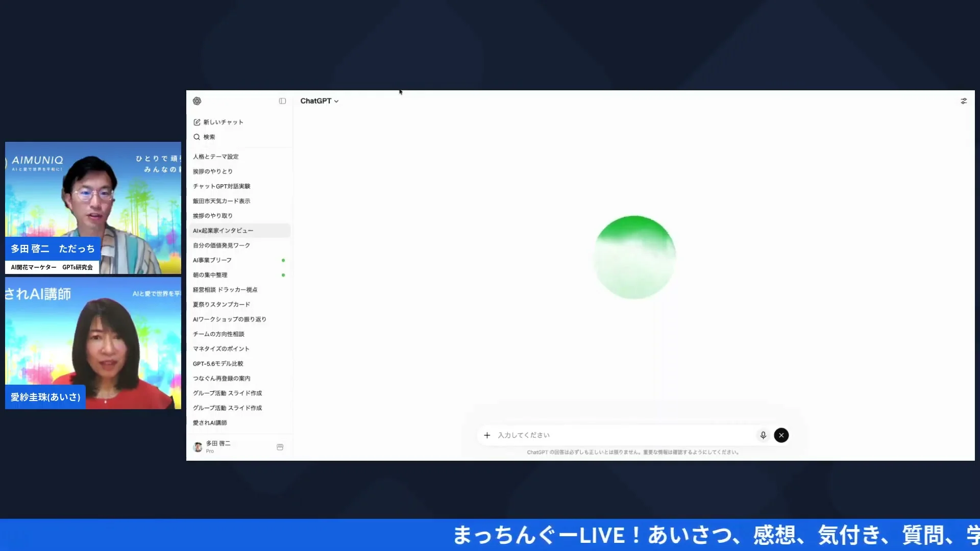Screen dimensions: 980x551
Task: Open the icon beside the 多田 啓二 profile
Action: click(280, 447)
